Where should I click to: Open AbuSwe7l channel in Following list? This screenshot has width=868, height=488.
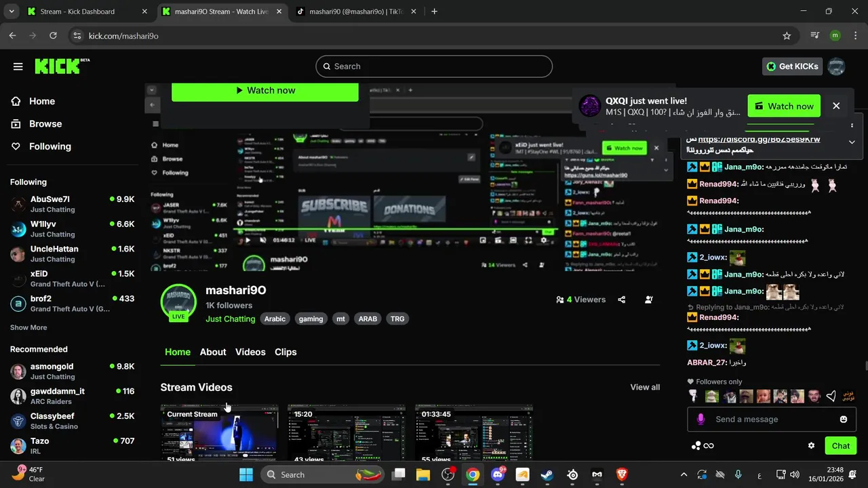point(72,204)
